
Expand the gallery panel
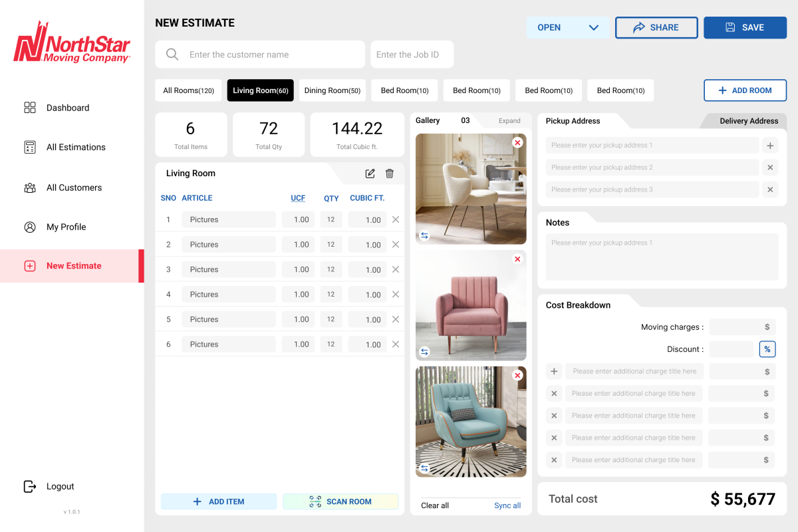click(x=509, y=121)
